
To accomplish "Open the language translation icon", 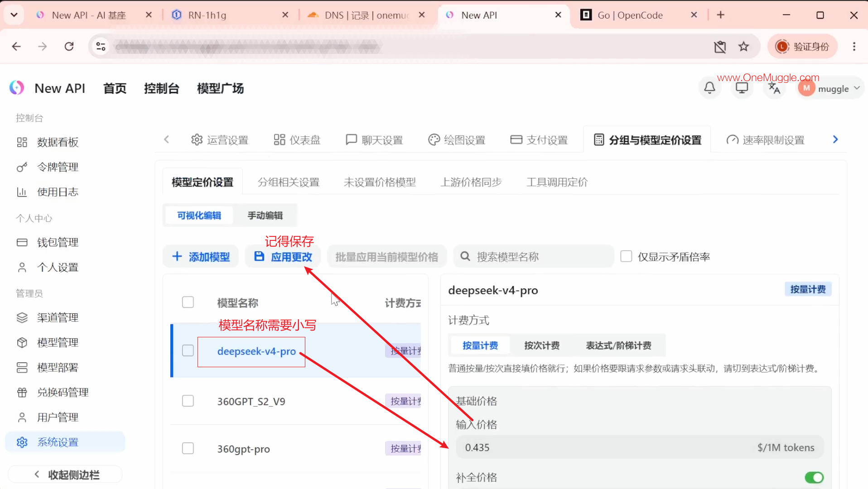I will click(x=774, y=88).
